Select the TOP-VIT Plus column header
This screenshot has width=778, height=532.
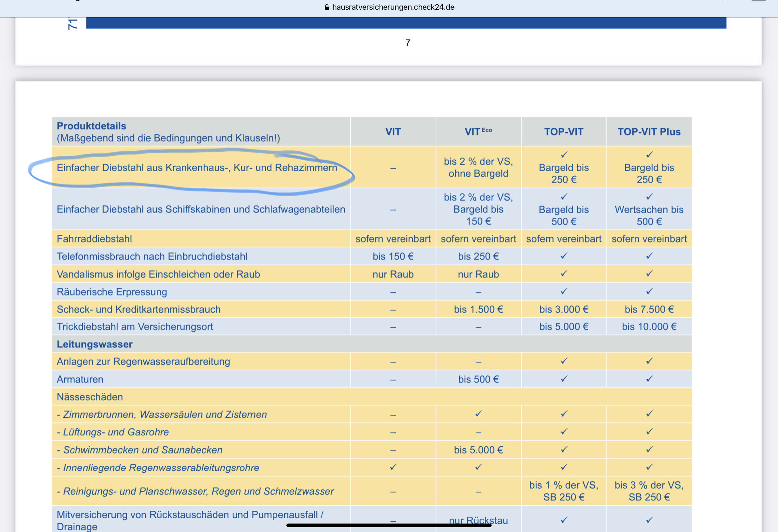(x=649, y=132)
